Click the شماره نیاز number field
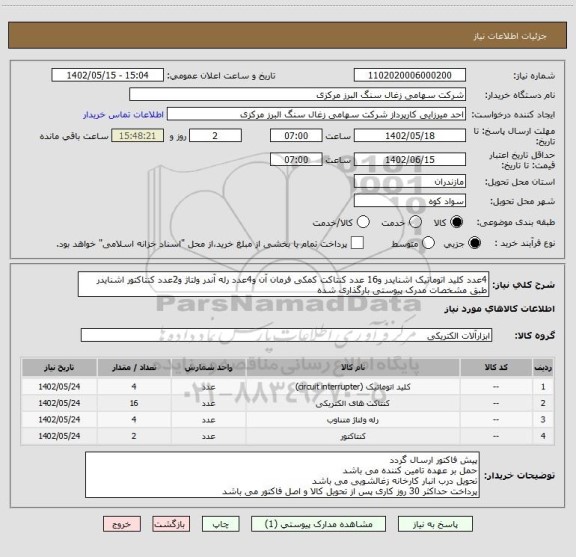The width and height of the screenshot is (576, 557). click(x=410, y=75)
